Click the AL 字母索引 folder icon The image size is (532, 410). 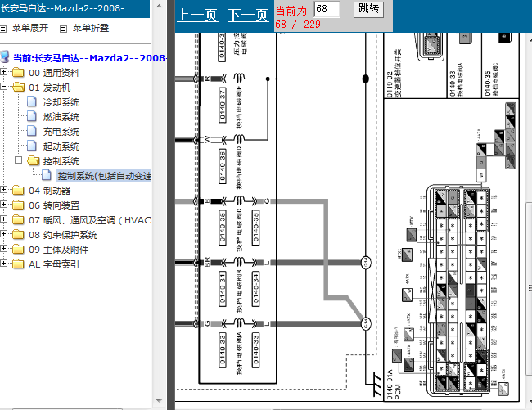pyautogui.click(x=18, y=264)
